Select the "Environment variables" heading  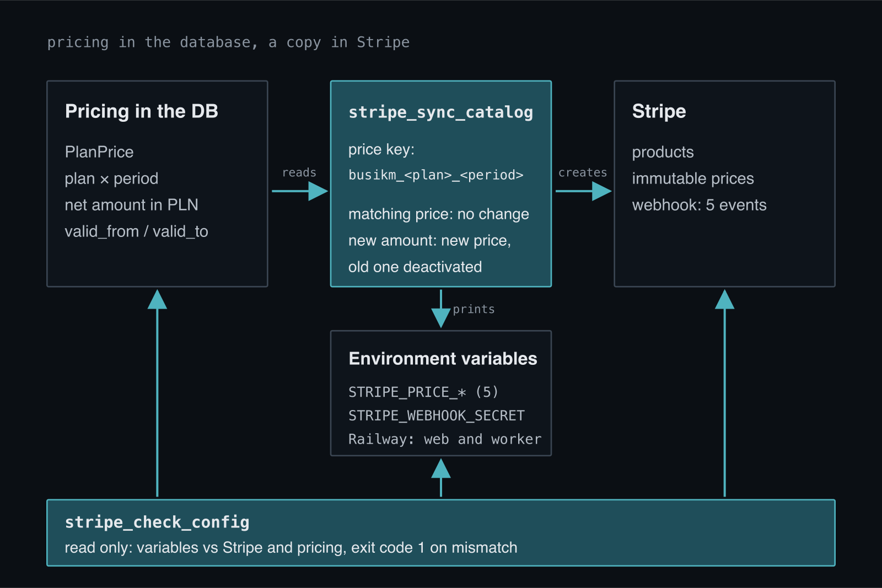click(x=443, y=359)
